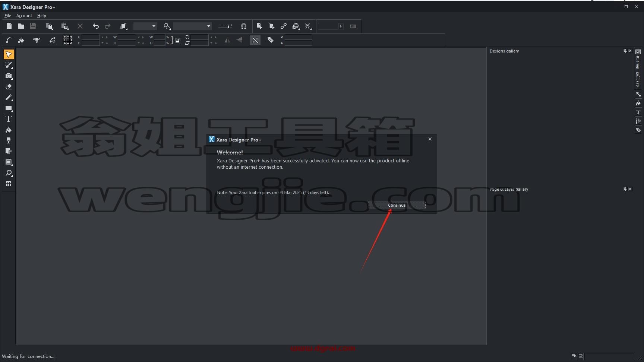Click the snap ruler icon
Viewport: 644px width, 362px height.
225,26
